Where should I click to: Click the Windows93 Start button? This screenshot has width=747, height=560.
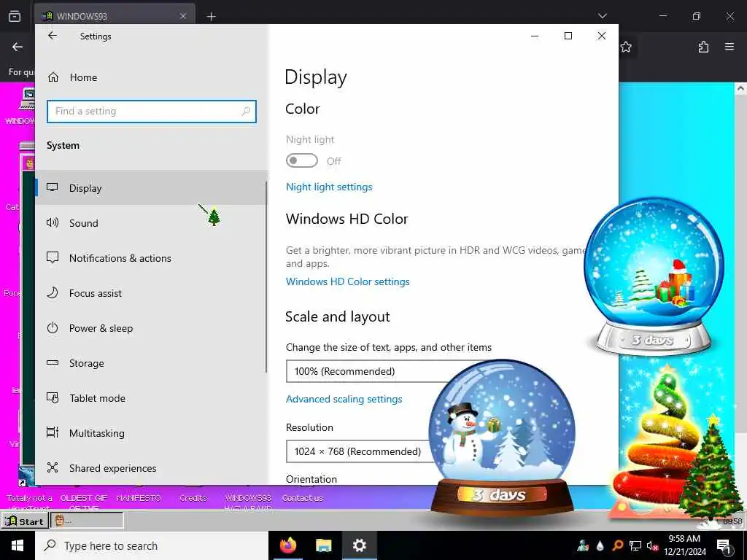coord(25,521)
